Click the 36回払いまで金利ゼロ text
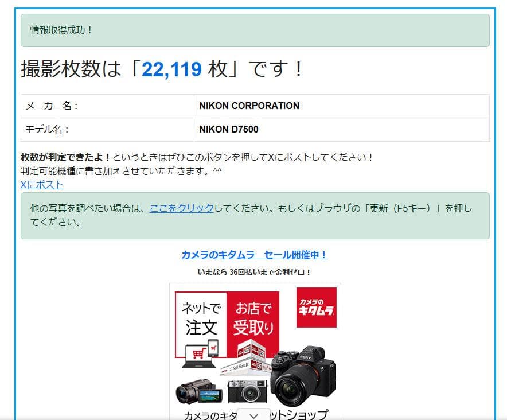This screenshot has width=507, height=420. click(253, 270)
